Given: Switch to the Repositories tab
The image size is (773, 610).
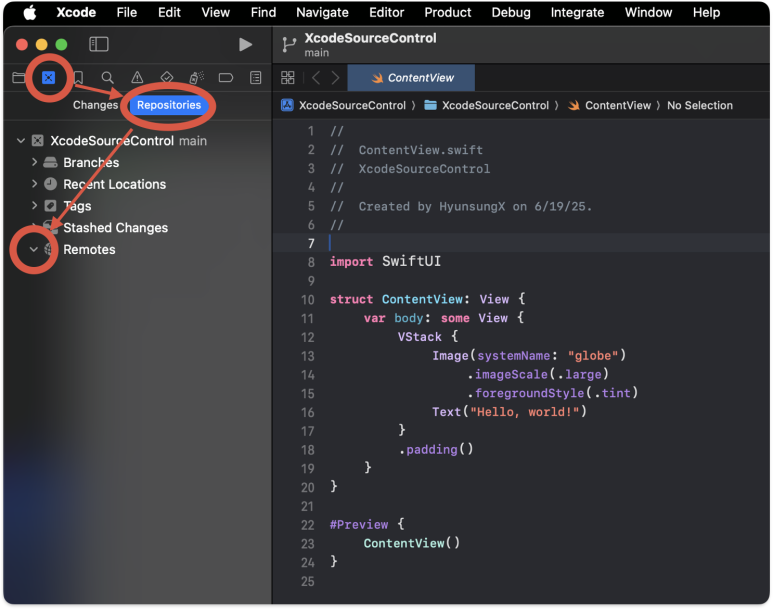Looking at the screenshot, I should point(169,105).
